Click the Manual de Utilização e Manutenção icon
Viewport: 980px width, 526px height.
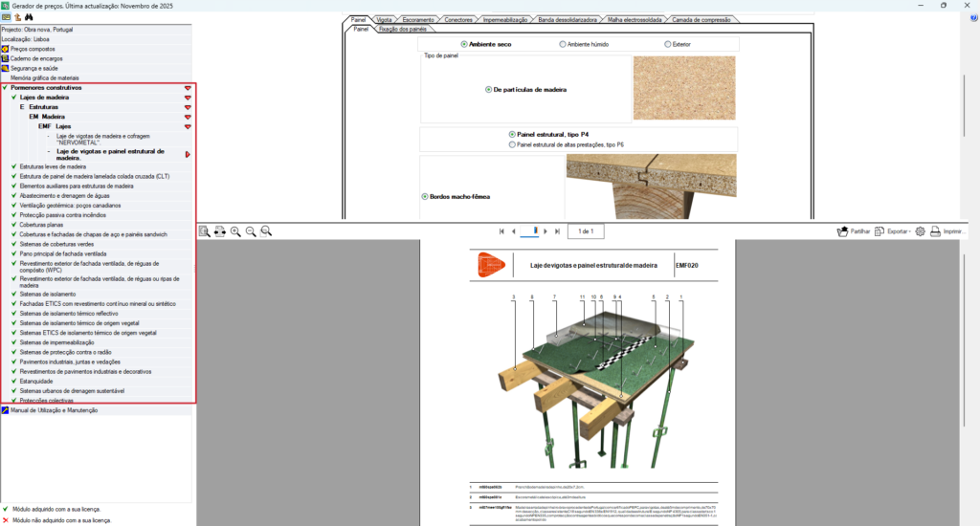[5, 410]
